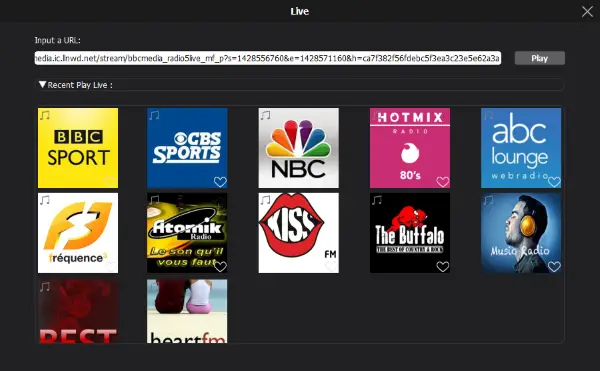600x371 pixels.
Task: Click music note icon on The Buffalo tile
Action: (377, 200)
